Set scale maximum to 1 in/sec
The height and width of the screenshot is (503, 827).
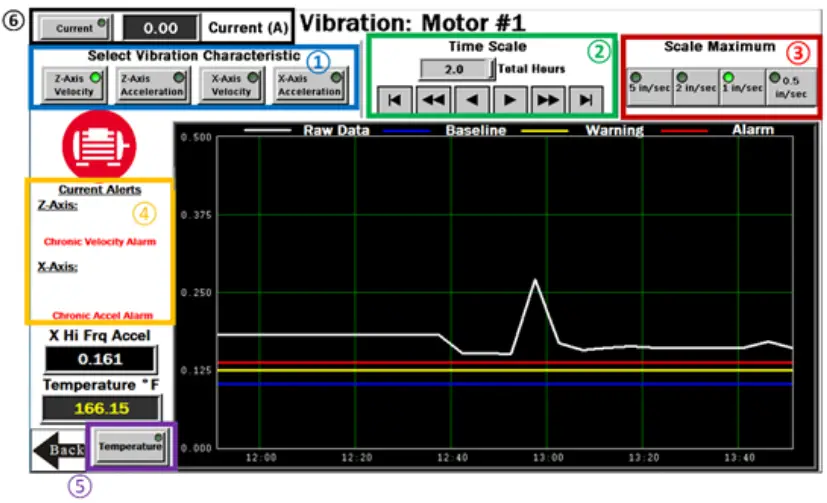[x=742, y=87]
